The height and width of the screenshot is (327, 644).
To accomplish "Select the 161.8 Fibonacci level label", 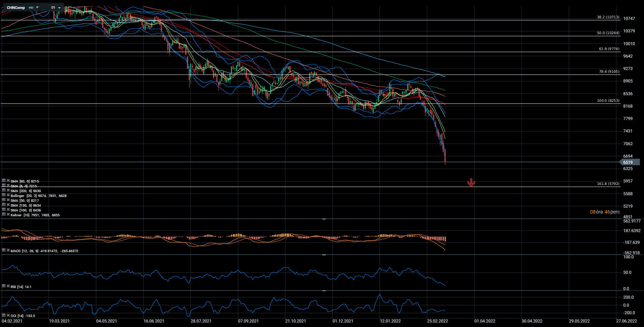I will [608, 184].
